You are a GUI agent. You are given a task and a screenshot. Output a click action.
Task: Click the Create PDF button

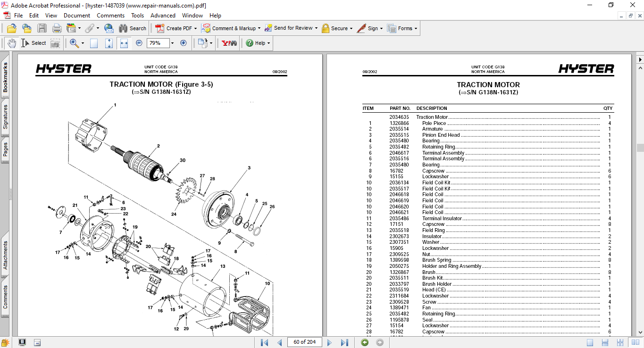pos(174,28)
